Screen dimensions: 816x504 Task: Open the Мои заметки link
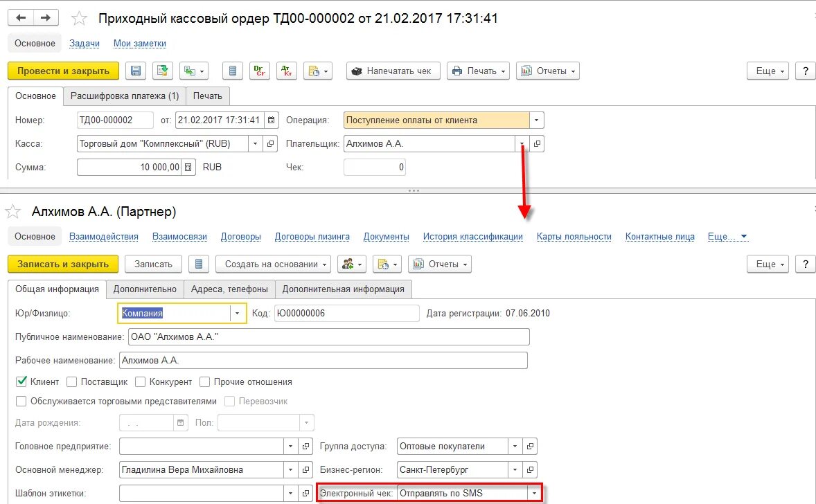tap(140, 44)
